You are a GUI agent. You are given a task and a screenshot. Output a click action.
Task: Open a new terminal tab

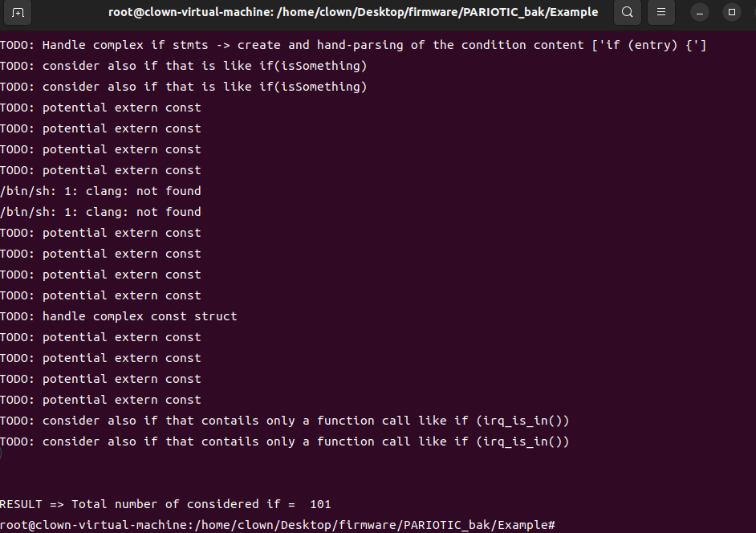coord(18,13)
